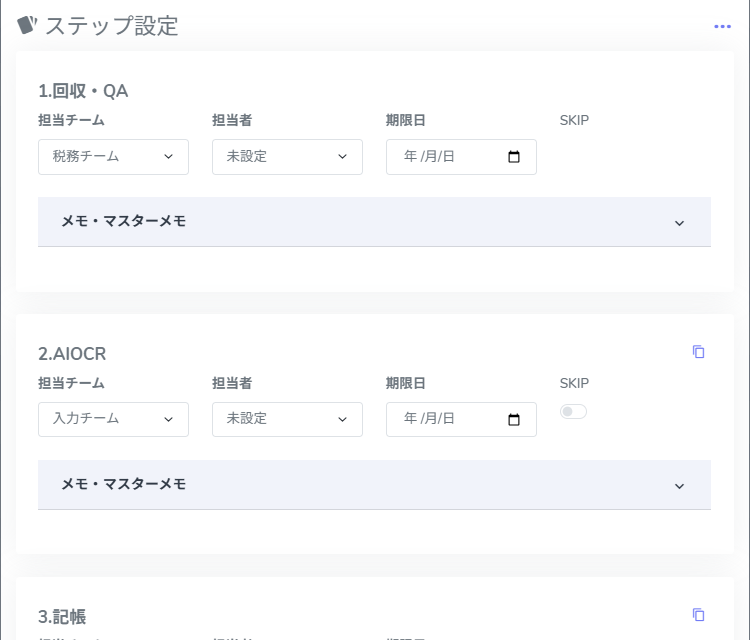
Task: Open the 入力チーム team dropdown
Action: pos(113,420)
